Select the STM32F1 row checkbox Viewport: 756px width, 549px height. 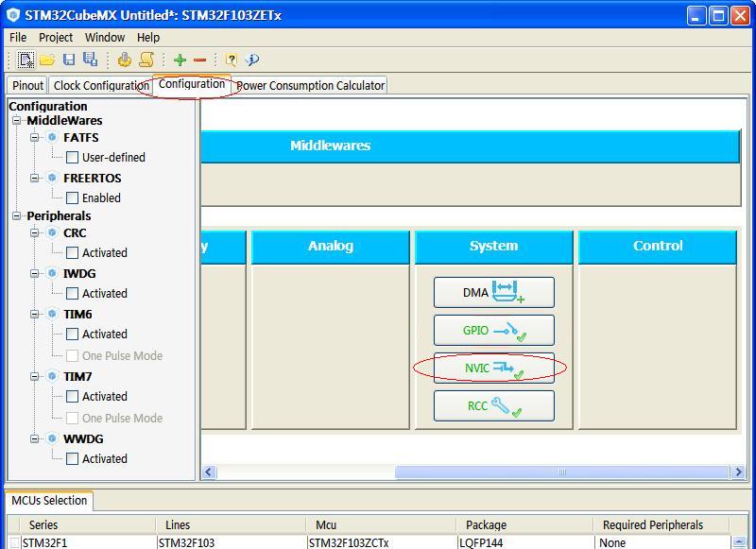coord(14,542)
